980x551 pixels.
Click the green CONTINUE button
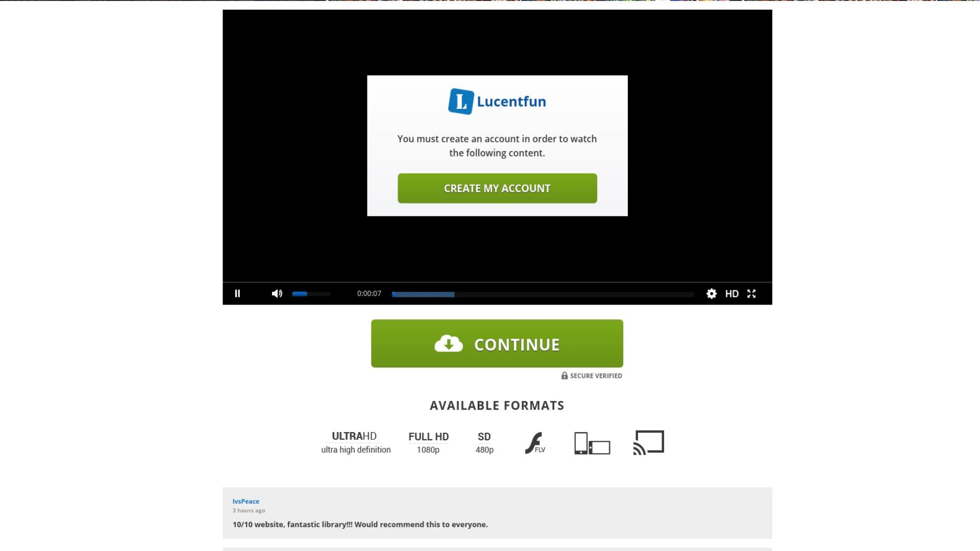point(497,343)
